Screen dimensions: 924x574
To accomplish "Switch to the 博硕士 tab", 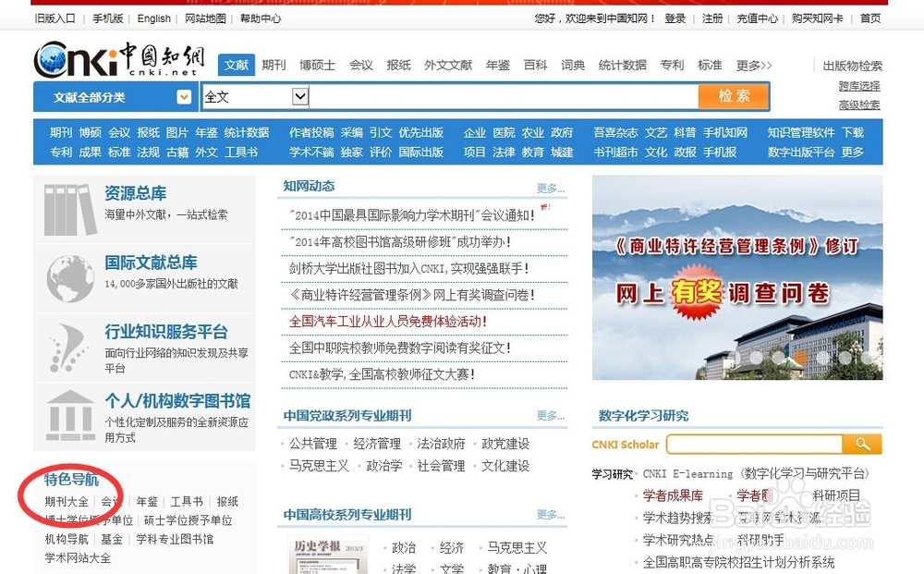I will [x=317, y=65].
